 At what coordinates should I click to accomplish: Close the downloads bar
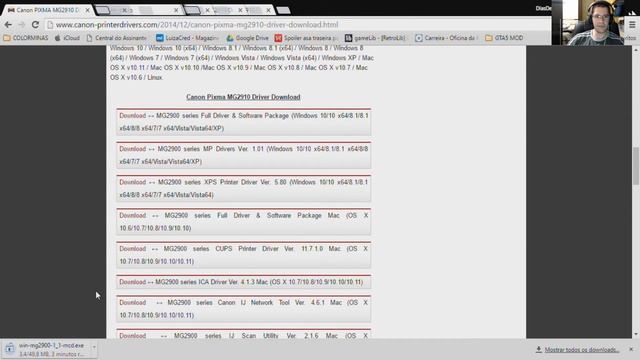(631, 350)
